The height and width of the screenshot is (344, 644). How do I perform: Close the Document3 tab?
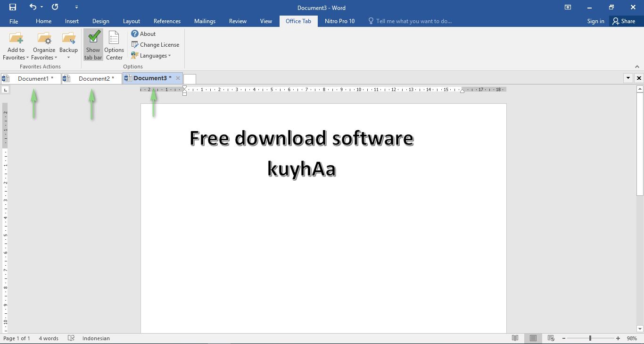[178, 78]
